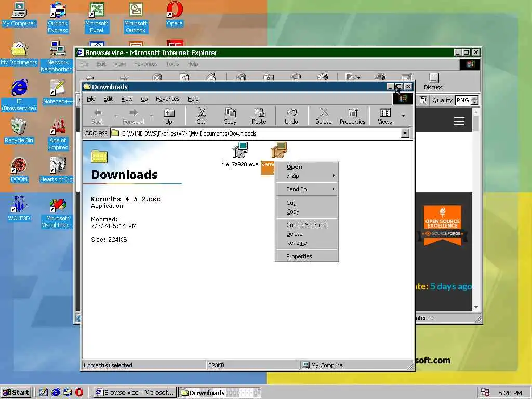Screen dimensions: 532x399
Task: Click Cut scissors toolbar button
Action: [x=201, y=116]
